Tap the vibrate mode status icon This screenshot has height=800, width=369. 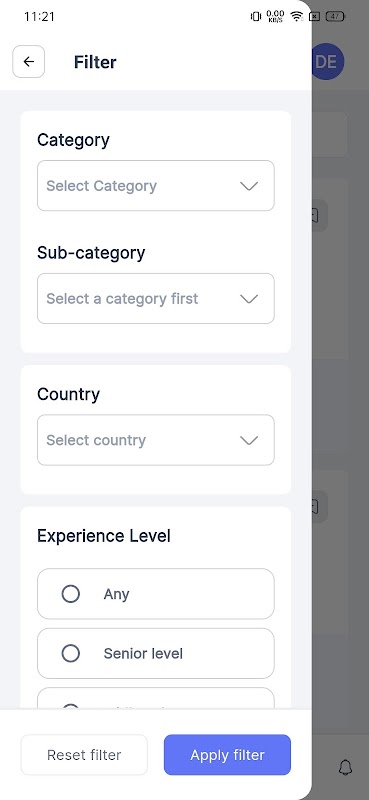pyautogui.click(x=256, y=16)
